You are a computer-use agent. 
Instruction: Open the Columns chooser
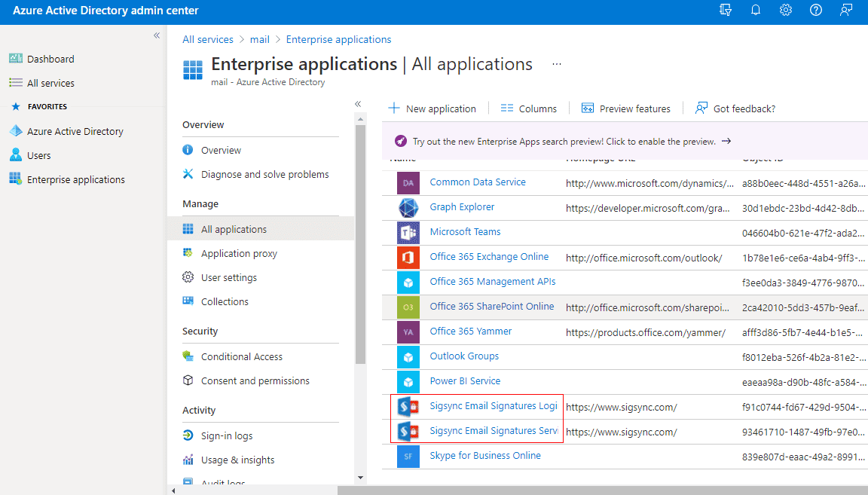(x=529, y=108)
